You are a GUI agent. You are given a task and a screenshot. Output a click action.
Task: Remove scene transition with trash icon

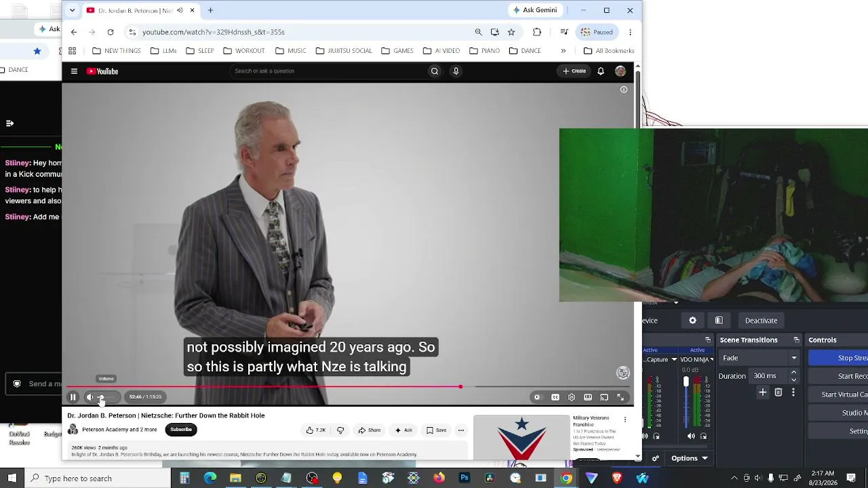778,392
